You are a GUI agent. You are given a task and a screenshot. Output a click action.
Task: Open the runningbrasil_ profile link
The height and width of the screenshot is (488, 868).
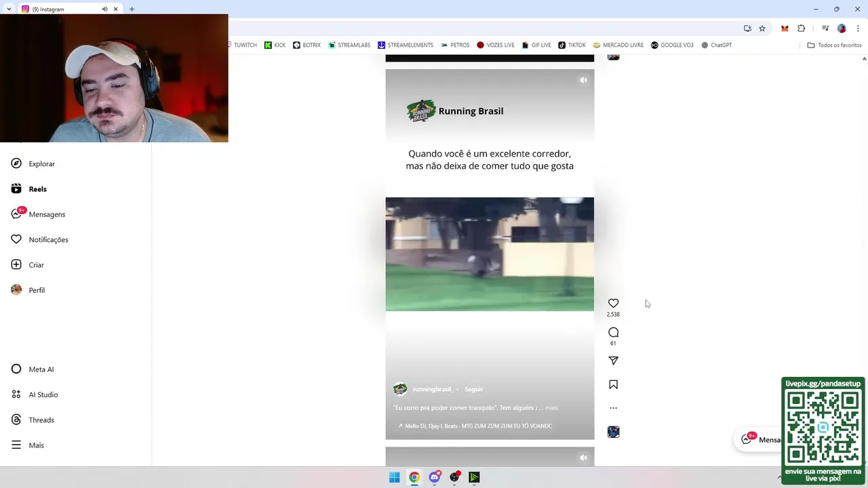click(433, 389)
